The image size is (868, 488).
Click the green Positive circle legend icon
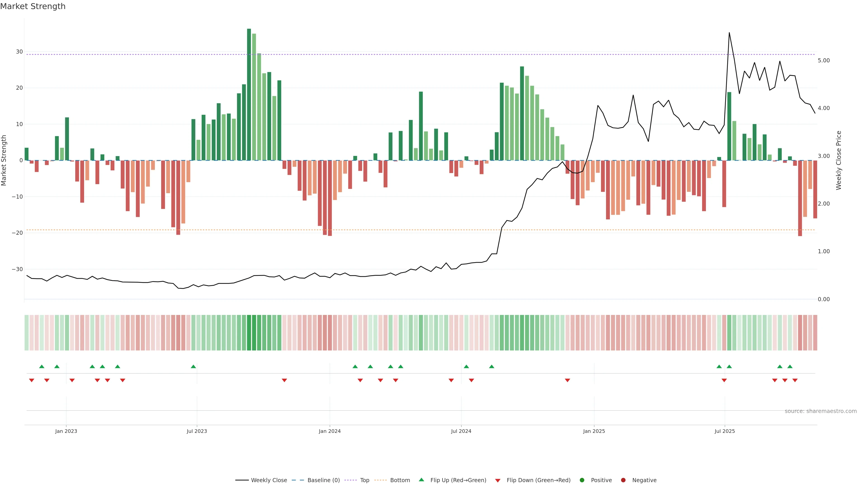point(582,480)
